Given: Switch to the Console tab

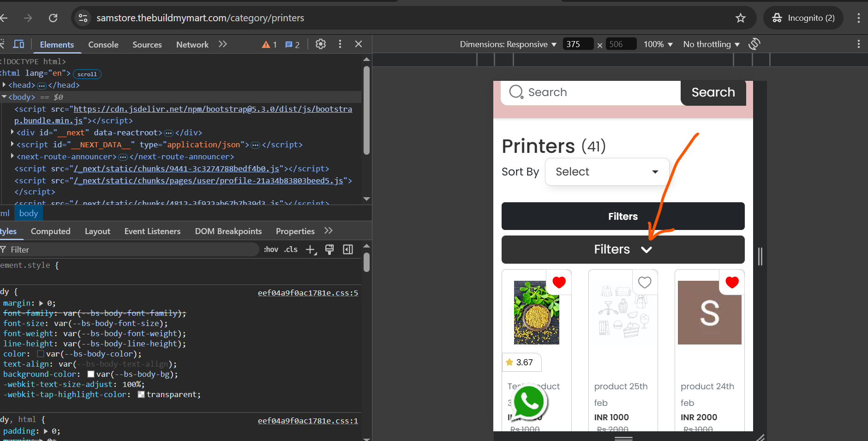Looking at the screenshot, I should pos(103,44).
